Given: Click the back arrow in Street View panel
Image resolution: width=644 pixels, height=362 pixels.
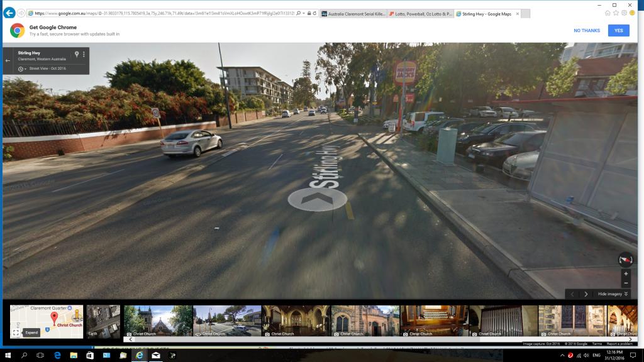Looking at the screenshot, I should coord(8,61).
